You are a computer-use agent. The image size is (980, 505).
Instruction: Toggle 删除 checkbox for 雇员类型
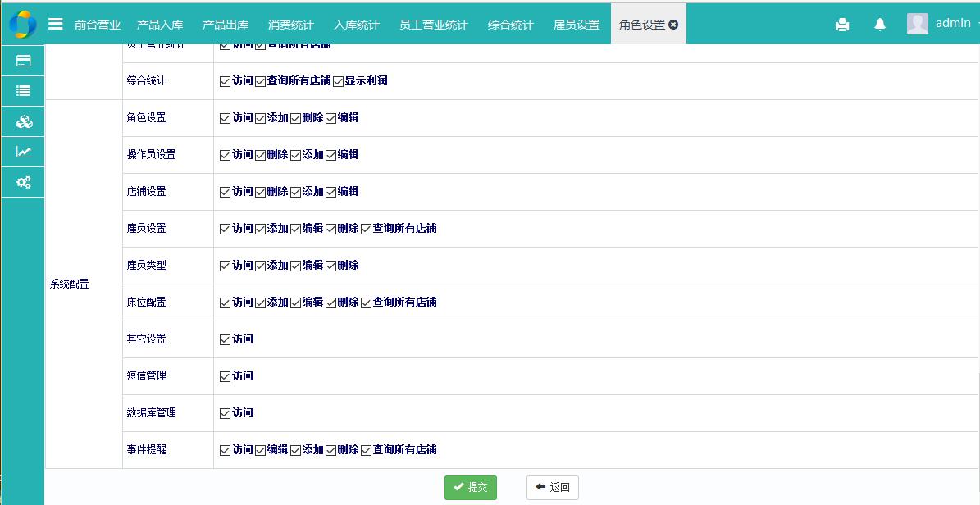[331, 266]
